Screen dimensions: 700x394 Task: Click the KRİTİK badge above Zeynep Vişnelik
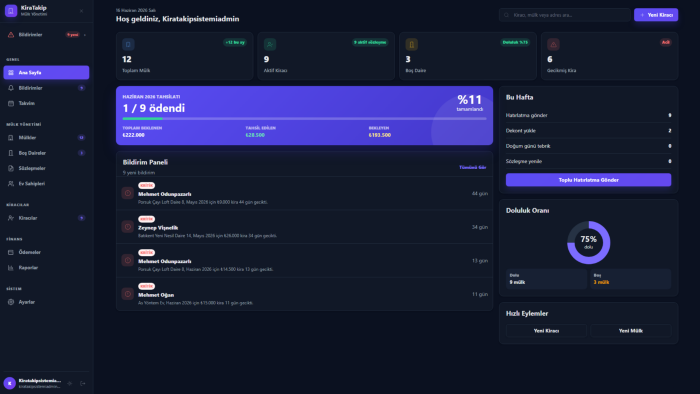tap(146, 219)
